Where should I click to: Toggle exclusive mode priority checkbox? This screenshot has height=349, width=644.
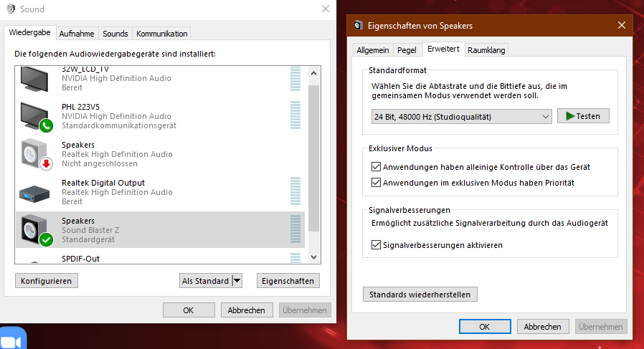tap(376, 182)
